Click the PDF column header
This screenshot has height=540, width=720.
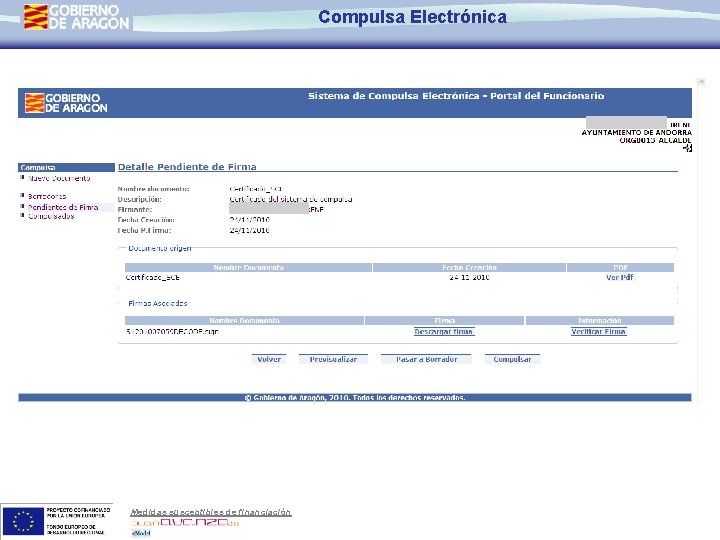point(620,267)
